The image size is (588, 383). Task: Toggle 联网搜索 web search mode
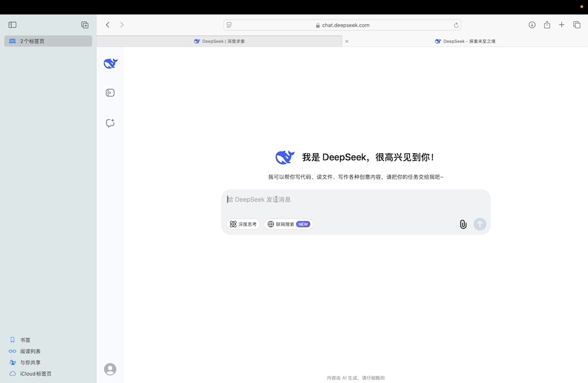289,224
